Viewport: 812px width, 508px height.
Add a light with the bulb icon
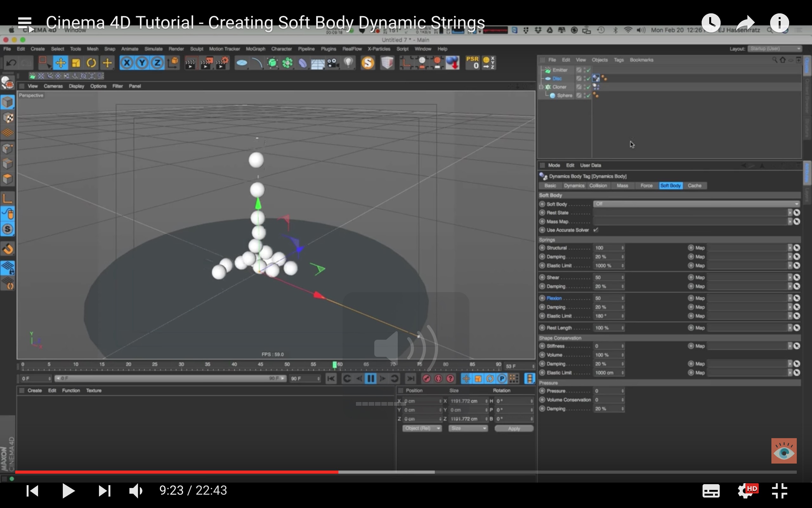(x=349, y=63)
